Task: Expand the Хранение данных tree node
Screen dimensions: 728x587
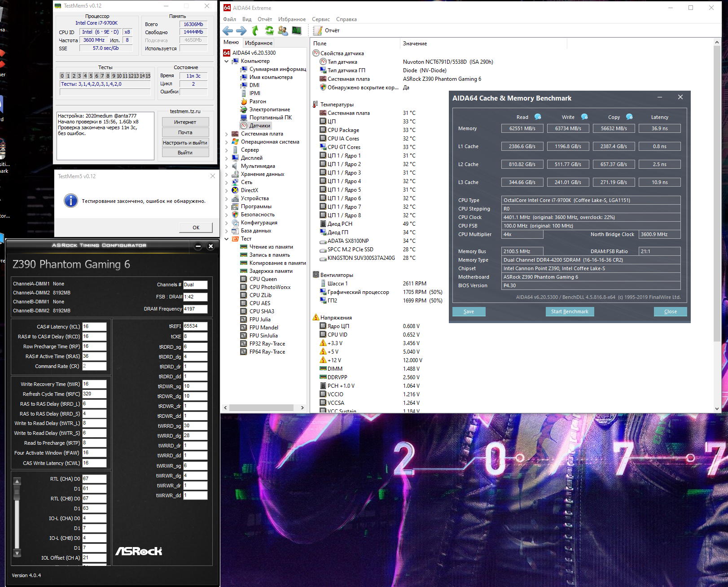Action: [227, 174]
